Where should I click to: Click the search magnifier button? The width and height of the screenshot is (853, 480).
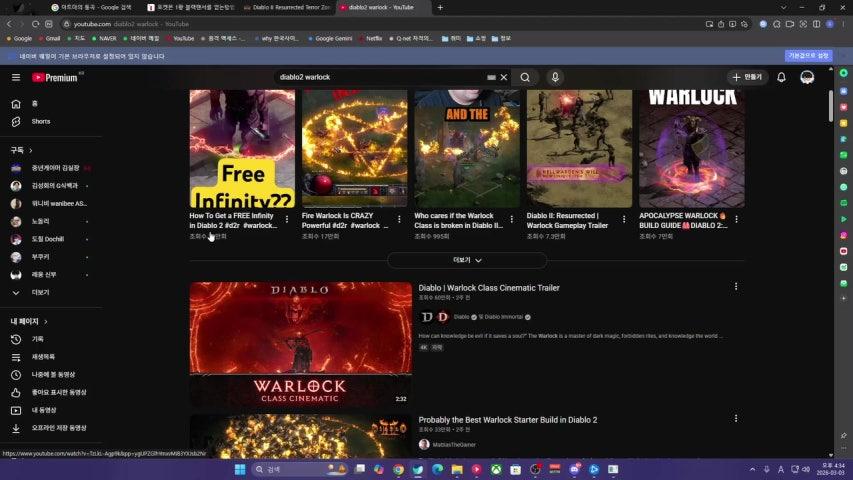(525, 77)
